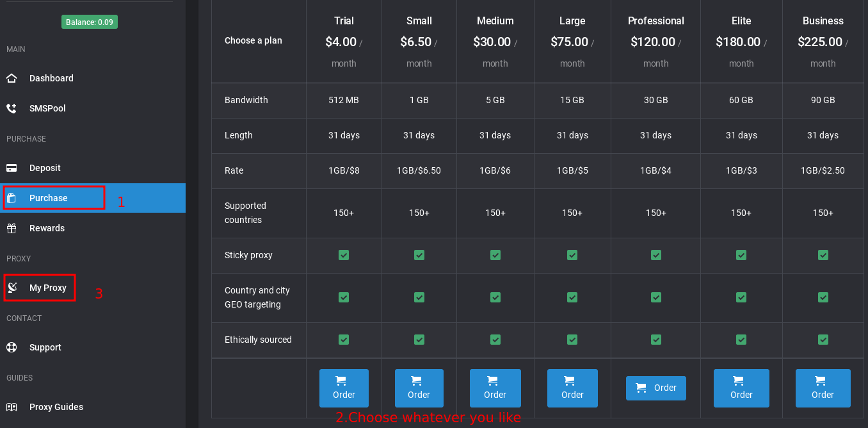The width and height of the screenshot is (868, 428).
Task: Click the Proxy Guides book icon
Action: (12, 407)
